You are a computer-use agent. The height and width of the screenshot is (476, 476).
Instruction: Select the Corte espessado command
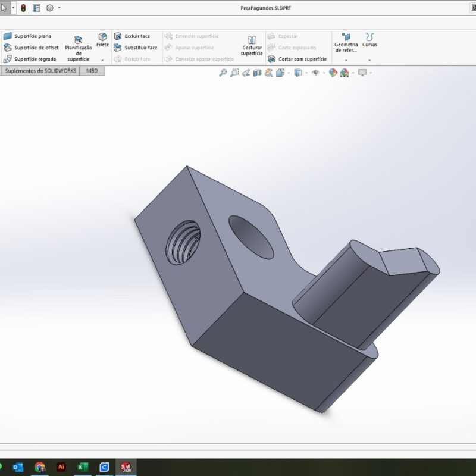[x=292, y=48]
